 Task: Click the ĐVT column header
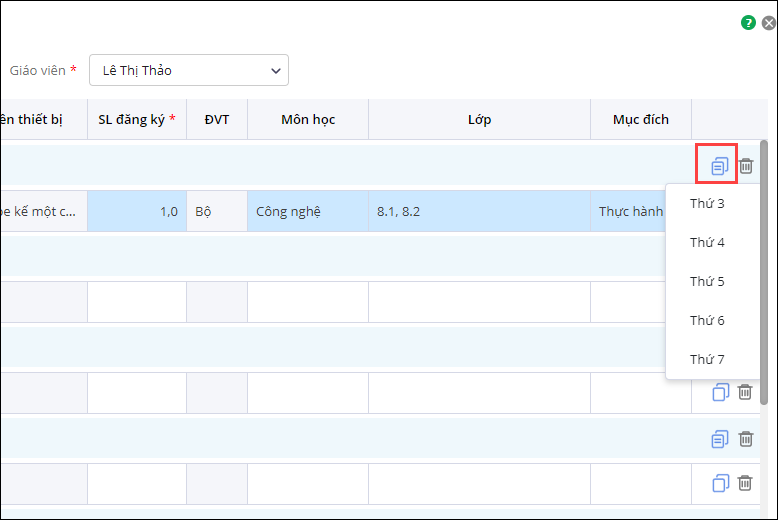click(x=217, y=120)
